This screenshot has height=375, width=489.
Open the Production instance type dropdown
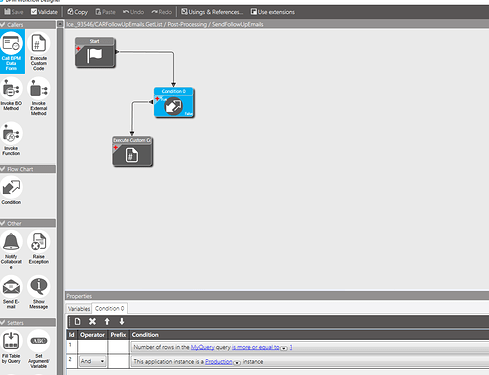coord(237,363)
